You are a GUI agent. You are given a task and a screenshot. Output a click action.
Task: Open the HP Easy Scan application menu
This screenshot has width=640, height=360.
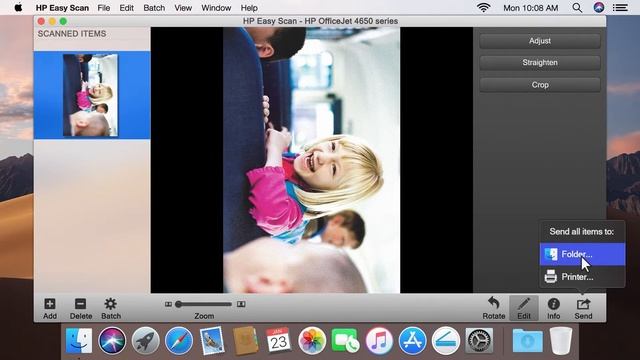click(62, 8)
